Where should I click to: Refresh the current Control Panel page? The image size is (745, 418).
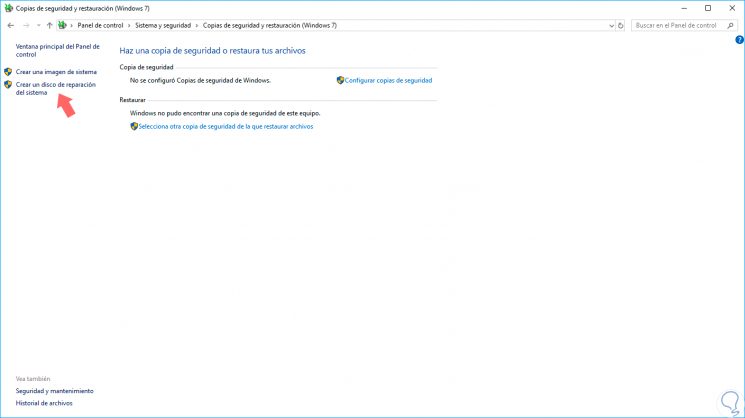pyautogui.click(x=621, y=26)
